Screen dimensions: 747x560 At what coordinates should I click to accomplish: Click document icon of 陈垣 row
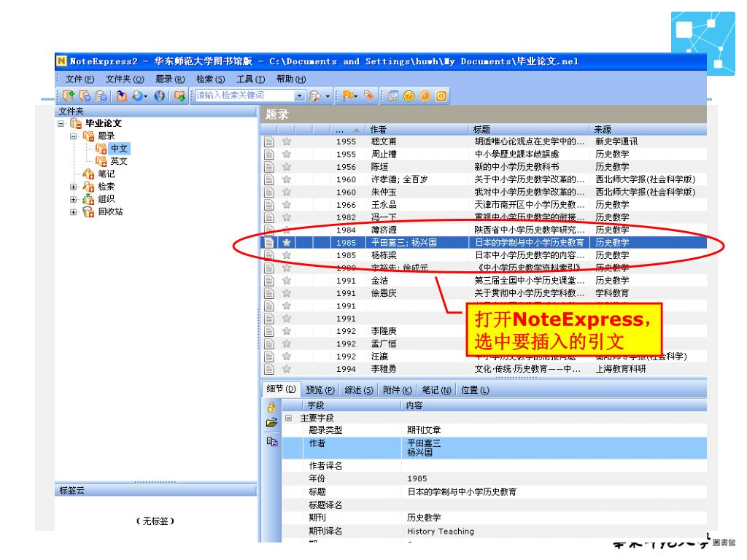[x=269, y=167]
